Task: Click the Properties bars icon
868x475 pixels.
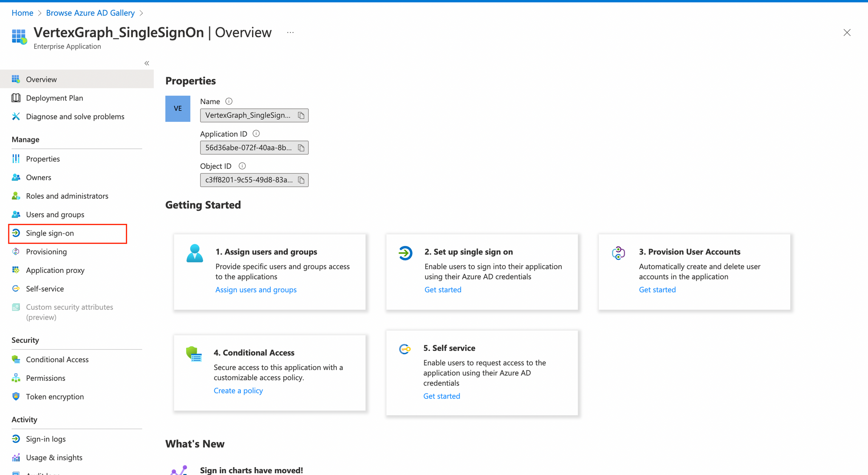Action: pyautogui.click(x=16, y=159)
